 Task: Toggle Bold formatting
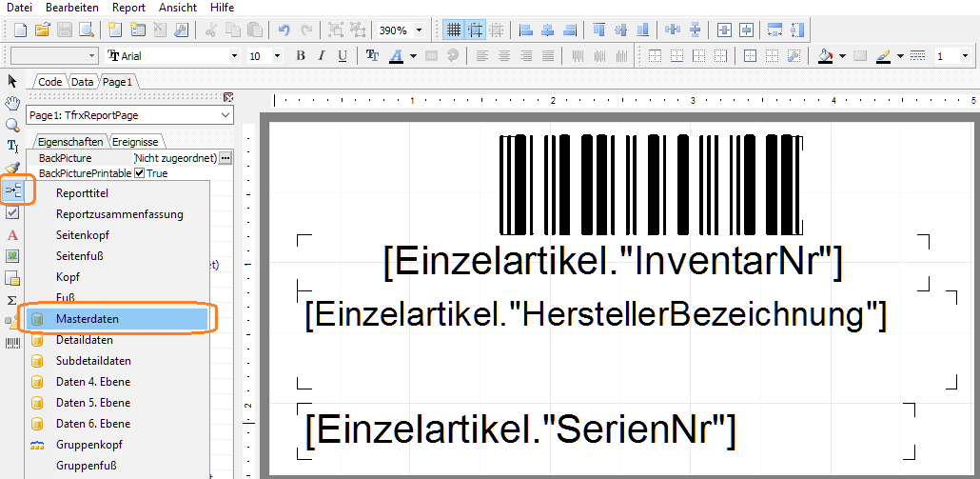(x=300, y=55)
